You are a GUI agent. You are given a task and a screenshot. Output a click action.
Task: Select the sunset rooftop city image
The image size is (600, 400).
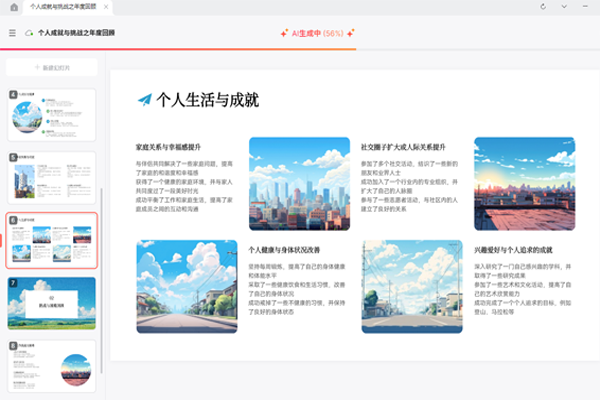coord(525,184)
